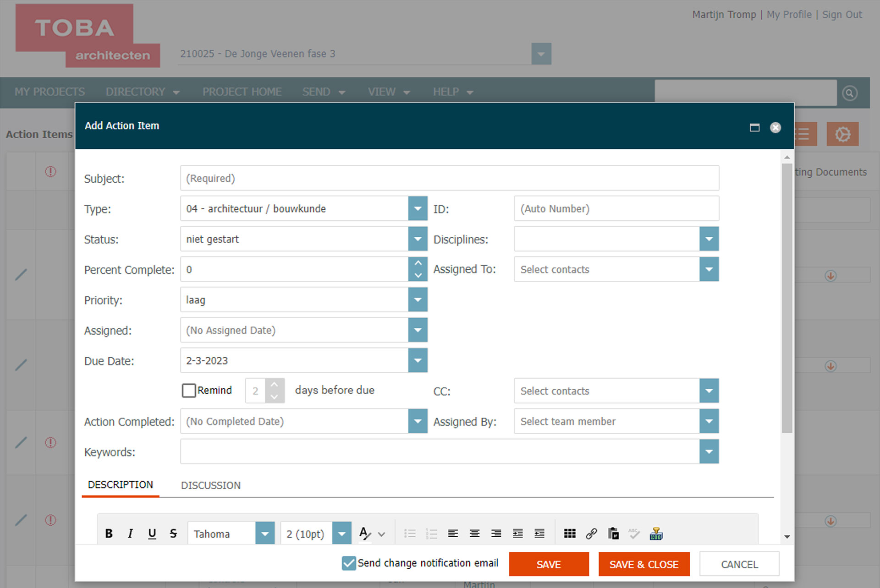Click the stamp icon in editor toolbar

[x=656, y=534]
